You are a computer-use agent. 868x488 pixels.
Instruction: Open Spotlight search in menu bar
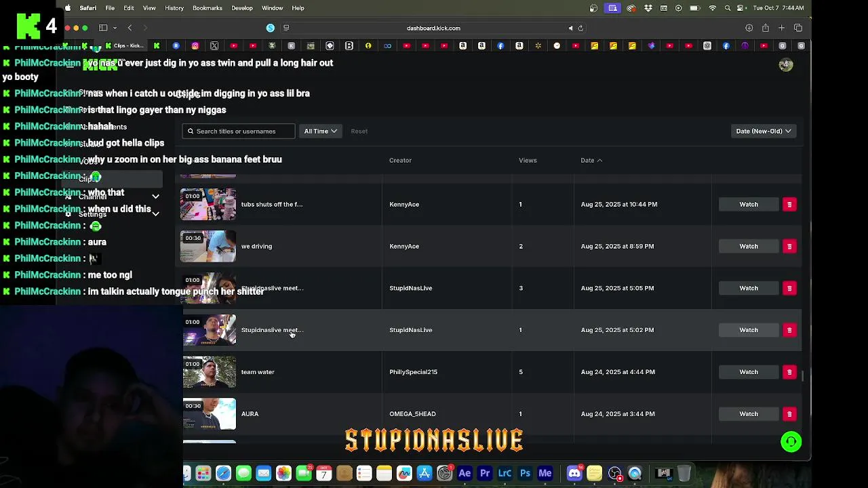point(728,8)
